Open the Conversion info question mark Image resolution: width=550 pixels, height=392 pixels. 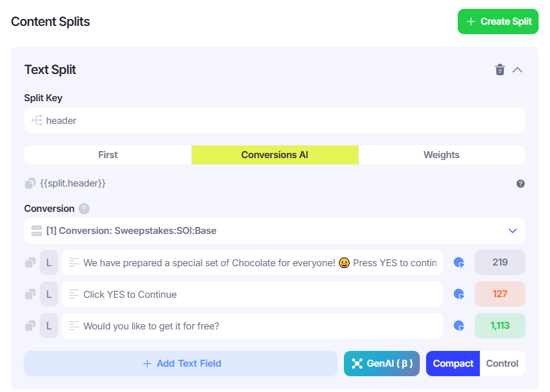84,209
